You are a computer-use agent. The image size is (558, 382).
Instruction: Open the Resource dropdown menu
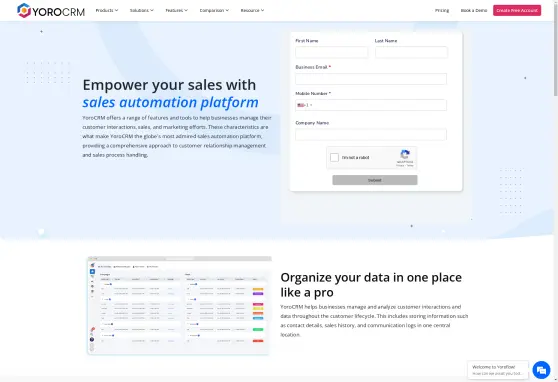point(252,10)
